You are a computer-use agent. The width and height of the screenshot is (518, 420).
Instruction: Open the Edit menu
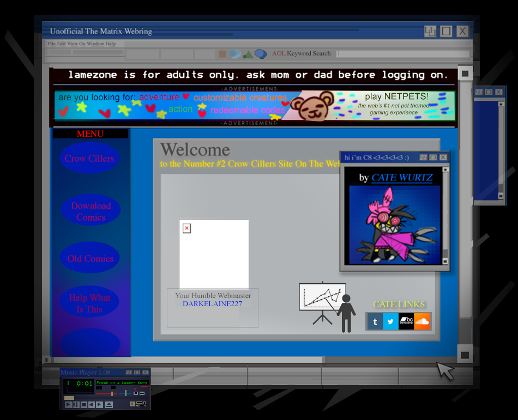(61, 44)
